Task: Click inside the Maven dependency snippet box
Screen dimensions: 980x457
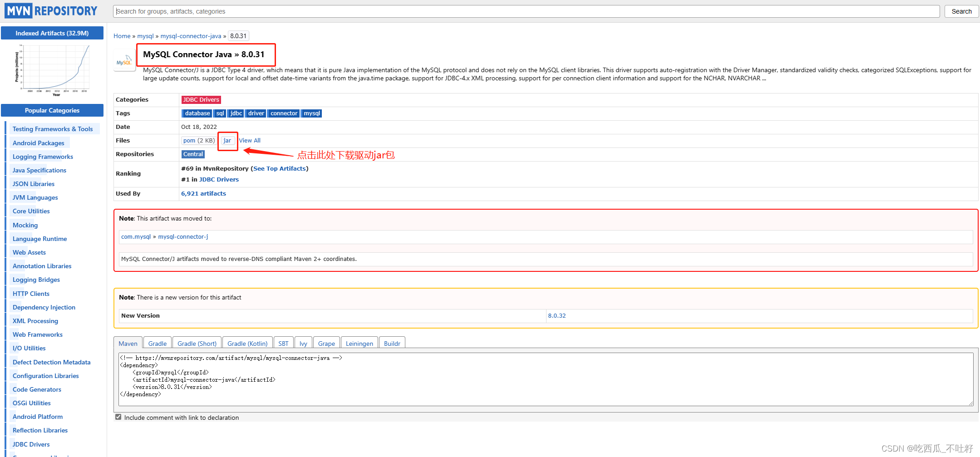Action: (x=546, y=379)
